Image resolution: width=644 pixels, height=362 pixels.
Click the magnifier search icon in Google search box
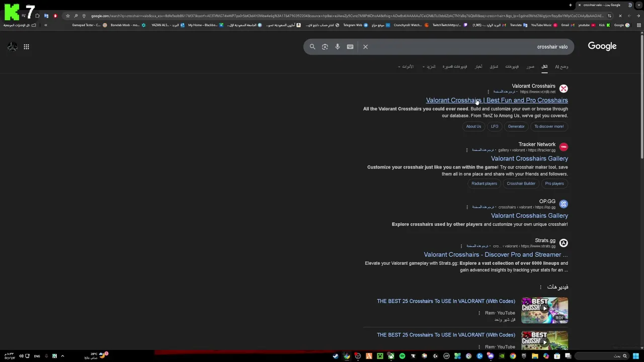pyautogui.click(x=312, y=47)
